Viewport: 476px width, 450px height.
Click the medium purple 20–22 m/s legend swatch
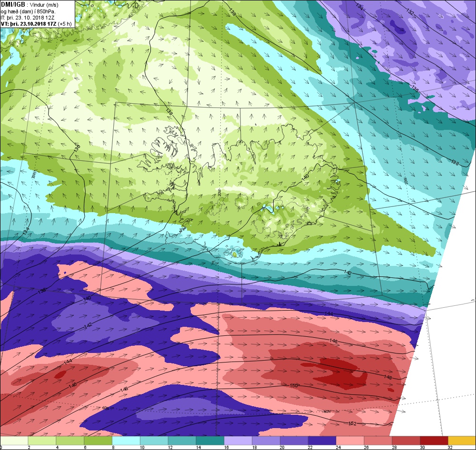click(x=294, y=440)
